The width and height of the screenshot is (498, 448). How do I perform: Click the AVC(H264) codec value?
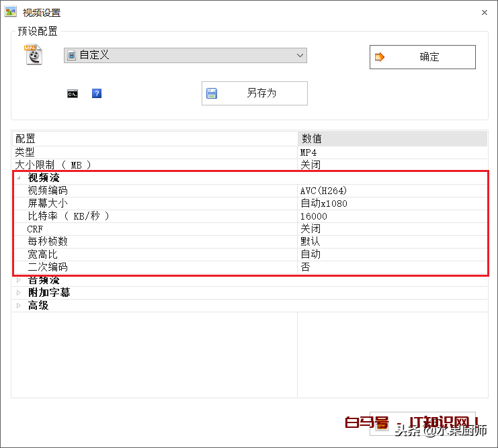[x=323, y=191]
